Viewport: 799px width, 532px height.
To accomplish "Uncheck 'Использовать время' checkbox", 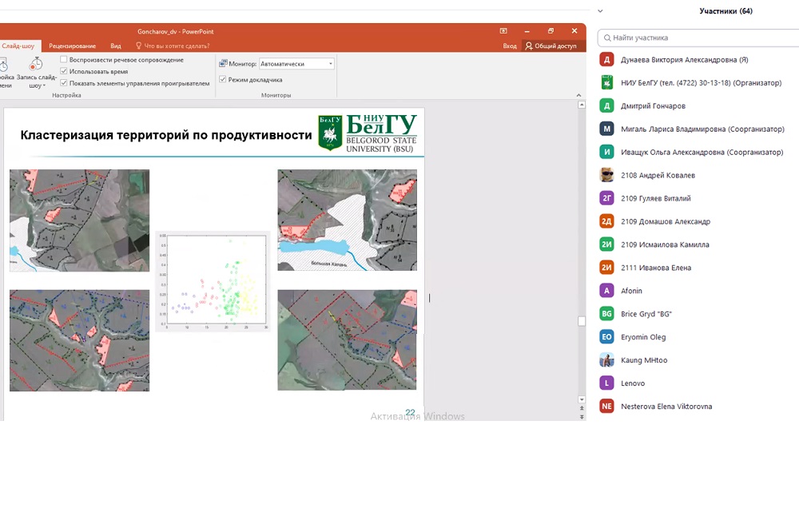I will 64,71.
